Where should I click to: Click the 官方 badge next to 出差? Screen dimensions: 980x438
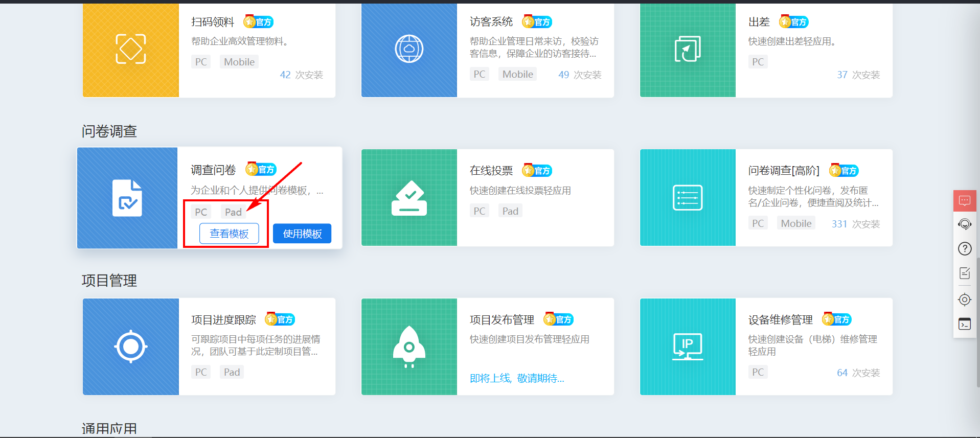(x=793, y=22)
